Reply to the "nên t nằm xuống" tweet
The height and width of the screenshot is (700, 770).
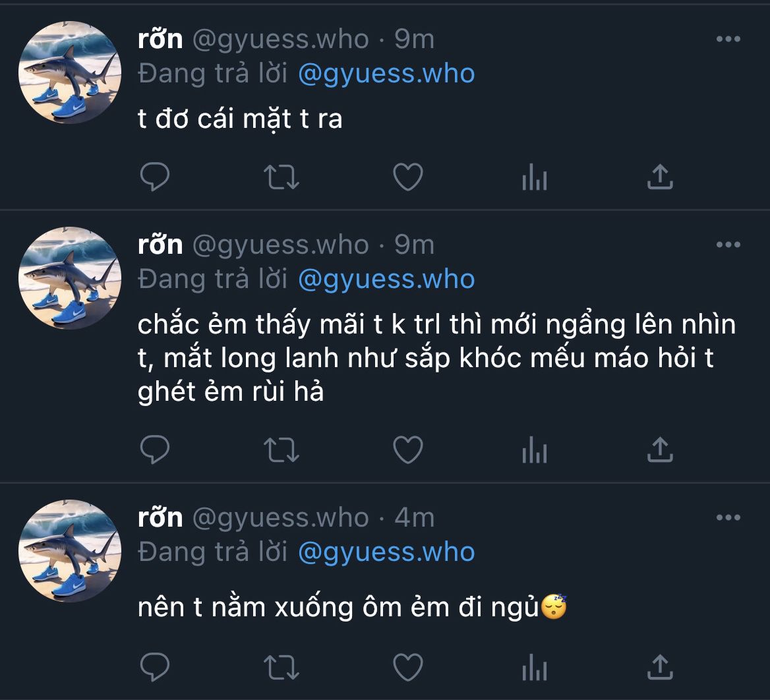[x=156, y=666]
